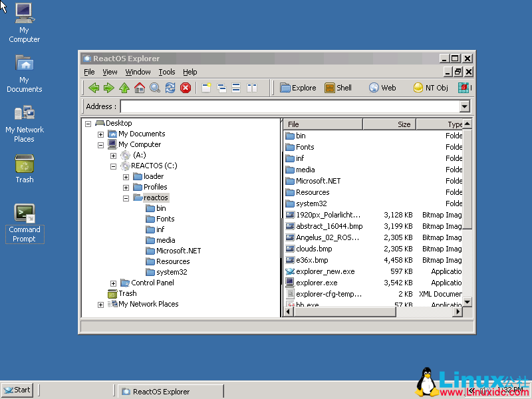Image resolution: width=532 pixels, height=399 pixels.
Task: Expand the (A:) drive node
Action: (113, 156)
